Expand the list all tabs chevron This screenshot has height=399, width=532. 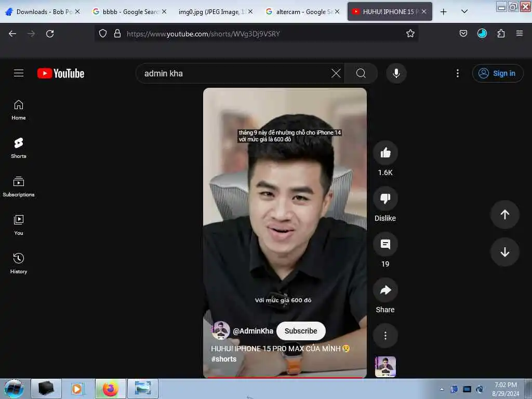464,11
